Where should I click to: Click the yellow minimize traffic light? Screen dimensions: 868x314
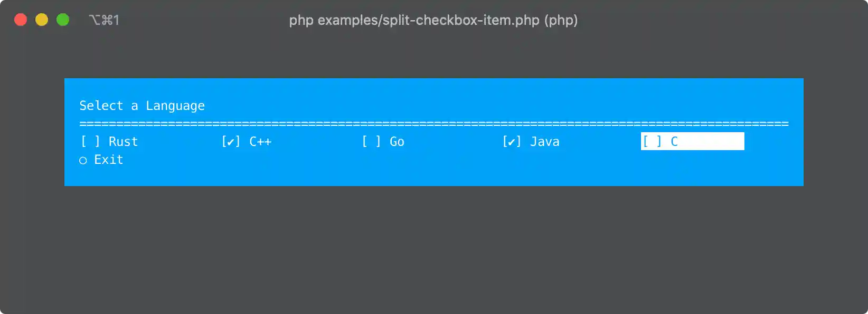[x=42, y=19]
